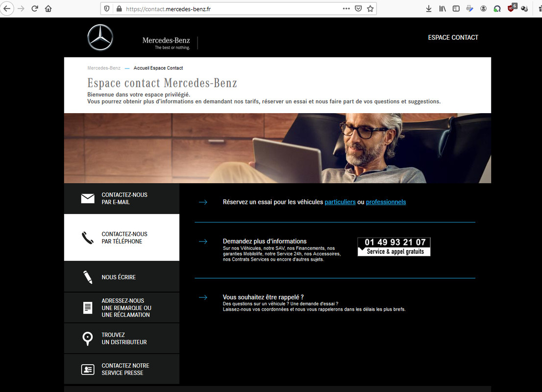The image size is (542, 392).
Task: Click the gray spheres extension icon
Action: (x=524, y=9)
